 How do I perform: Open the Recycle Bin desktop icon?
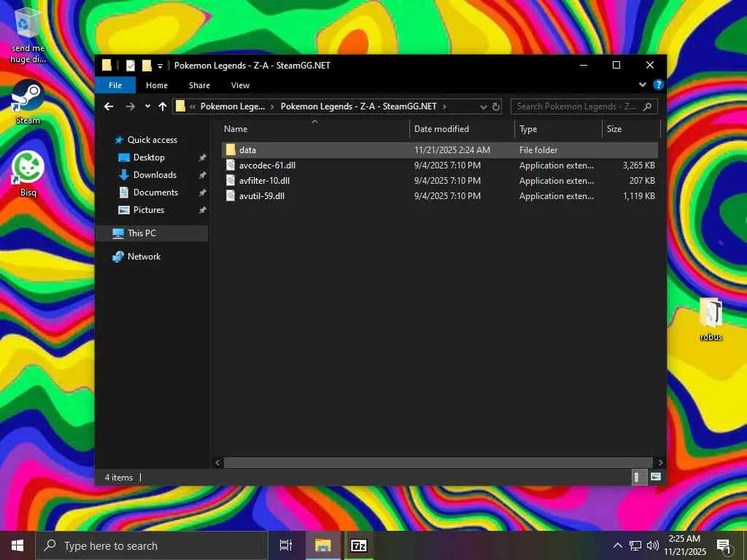tap(28, 36)
